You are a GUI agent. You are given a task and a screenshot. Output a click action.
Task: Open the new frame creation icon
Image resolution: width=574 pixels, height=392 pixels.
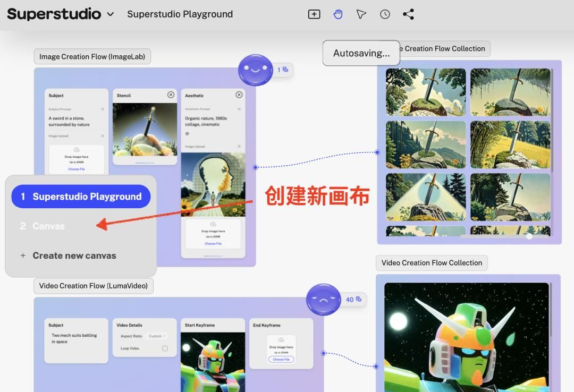coord(314,14)
